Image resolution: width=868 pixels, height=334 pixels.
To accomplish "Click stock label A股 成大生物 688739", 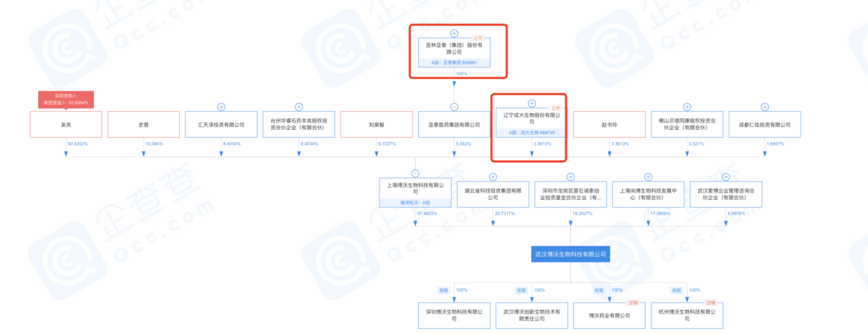I will 532,133.
